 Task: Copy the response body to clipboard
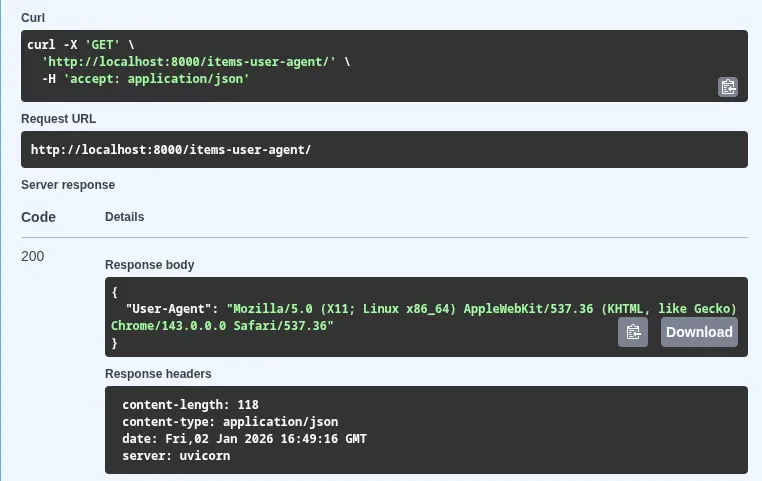[632, 332]
